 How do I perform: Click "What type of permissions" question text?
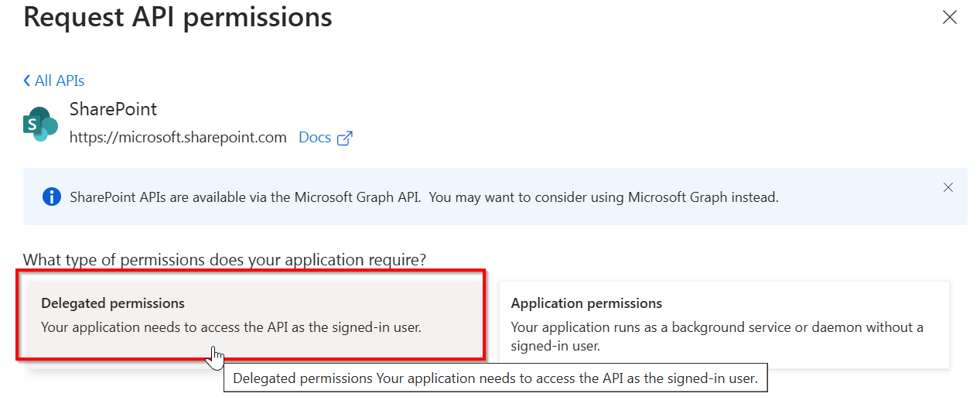pyautogui.click(x=224, y=260)
